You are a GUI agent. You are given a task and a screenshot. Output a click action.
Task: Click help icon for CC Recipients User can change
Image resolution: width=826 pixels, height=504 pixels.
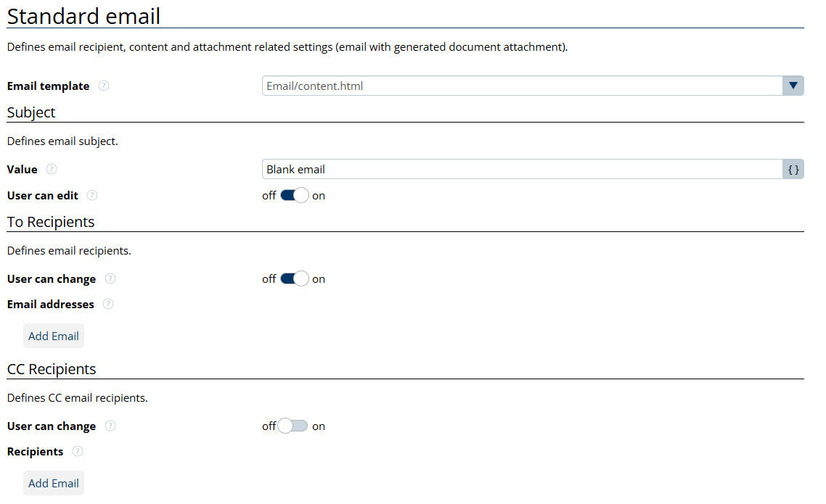pos(110,426)
